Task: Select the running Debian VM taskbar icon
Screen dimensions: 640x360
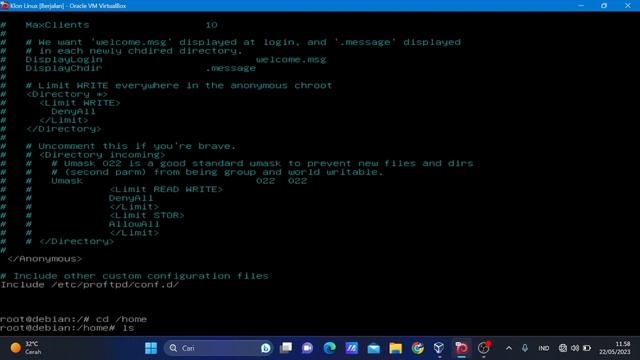Action: (x=462, y=348)
